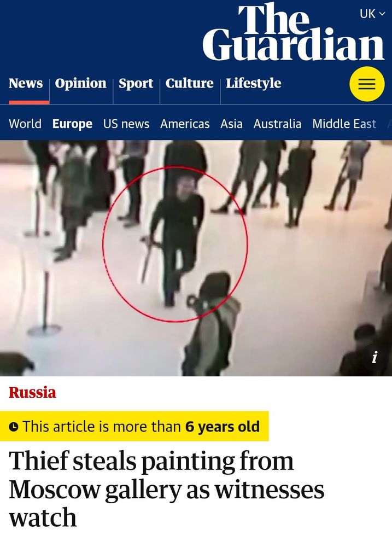Open Middle East subsection
This screenshot has height=547, width=392.
point(344,124)
